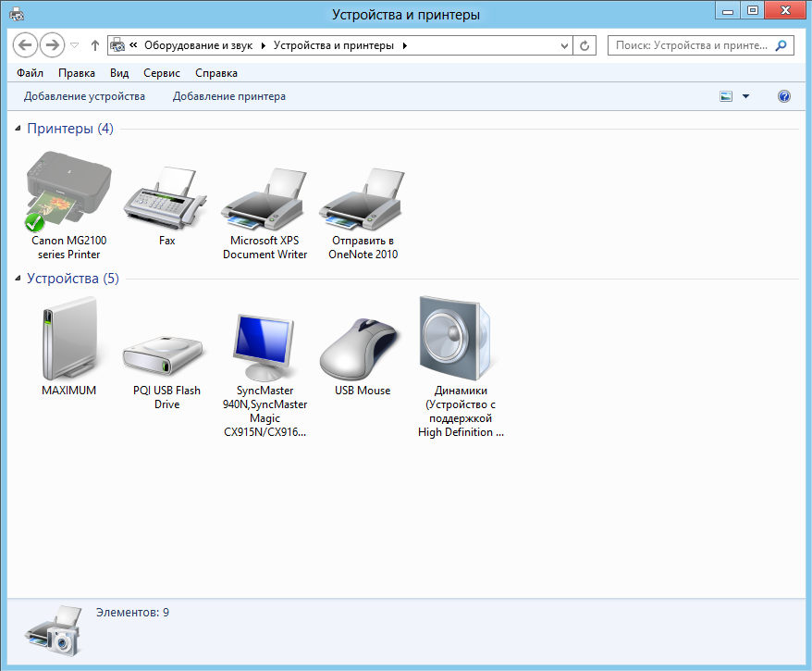This screenshot has height=671, width=812.
Task: Select the Динамики speakers icon
Action: 455,338
